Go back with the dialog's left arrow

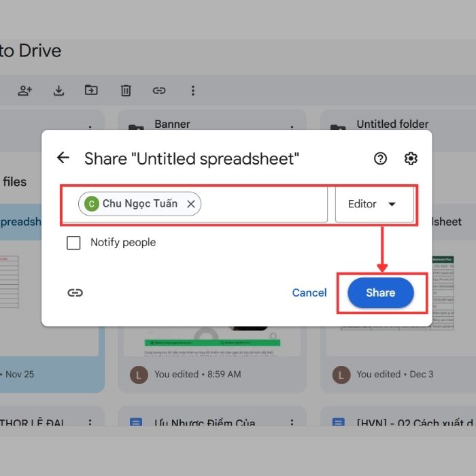[x=63, y=158]
